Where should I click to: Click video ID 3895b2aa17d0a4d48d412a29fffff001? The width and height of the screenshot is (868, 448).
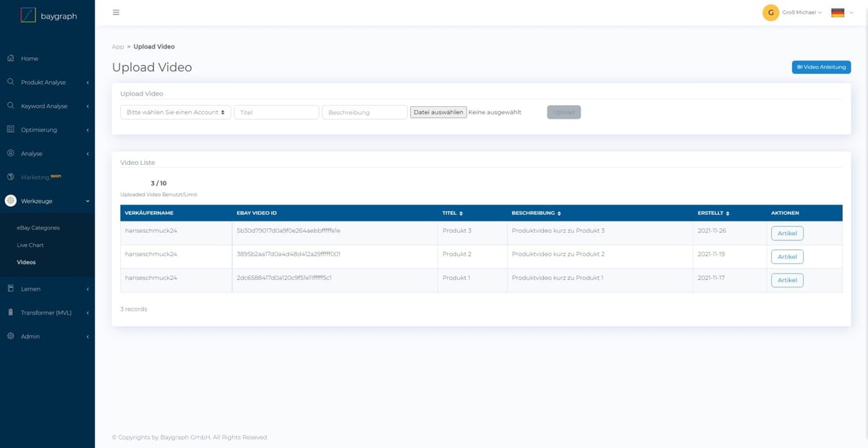(x=289, y=254)
